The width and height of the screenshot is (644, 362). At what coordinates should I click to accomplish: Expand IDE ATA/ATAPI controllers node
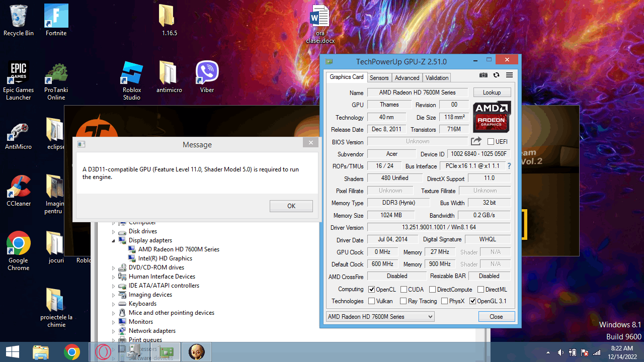click(x=114, y=286)
